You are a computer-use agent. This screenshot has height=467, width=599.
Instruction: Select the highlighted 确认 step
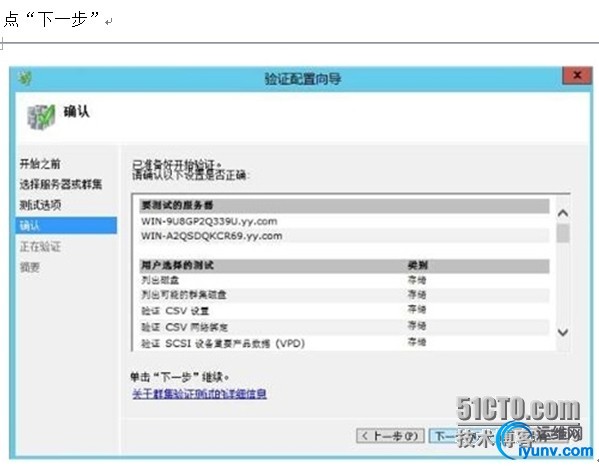[66, 225]
